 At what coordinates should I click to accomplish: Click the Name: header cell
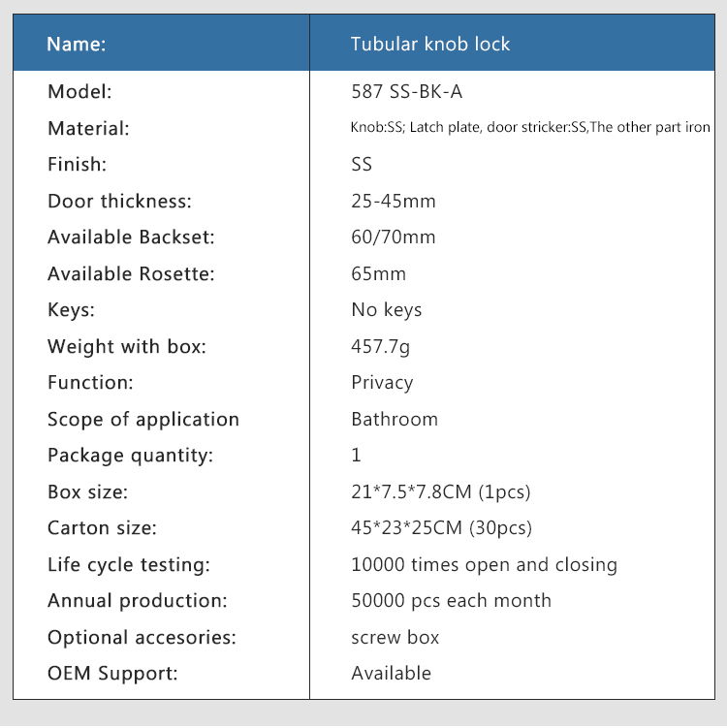click(161, 43)
